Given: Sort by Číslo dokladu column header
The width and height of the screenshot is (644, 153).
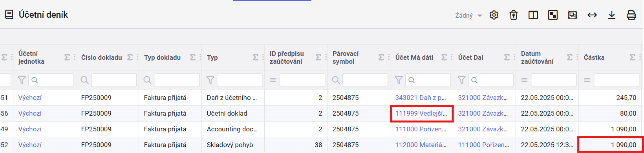Looking at the screenshot, I should click(x=102, y=57).
